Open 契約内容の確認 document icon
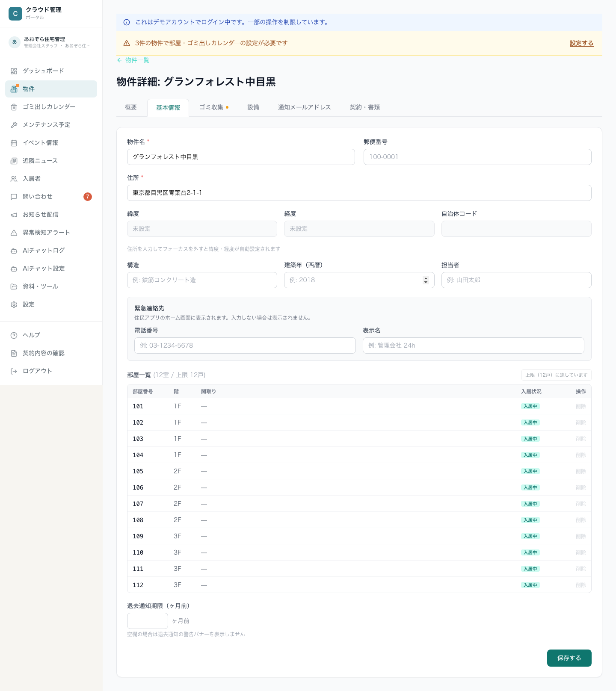The image size is (616, 691). pos(14,353)
